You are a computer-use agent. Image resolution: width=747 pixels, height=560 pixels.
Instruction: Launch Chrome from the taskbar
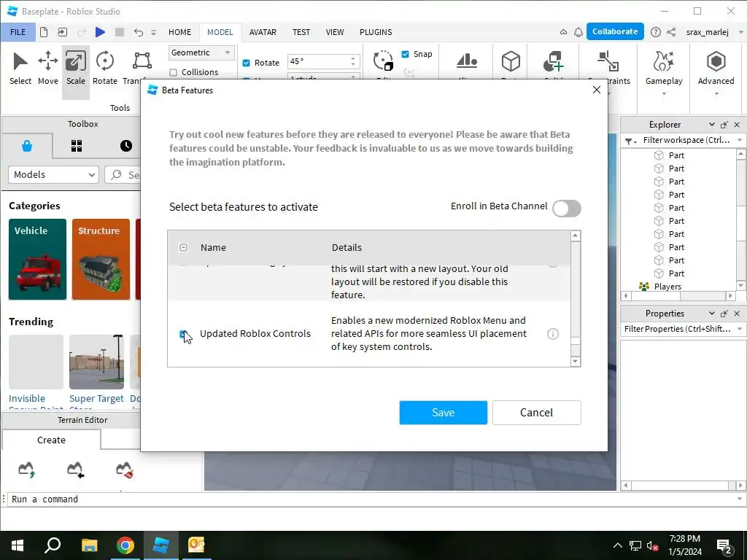pyautogui.click(x=125, y=545)
